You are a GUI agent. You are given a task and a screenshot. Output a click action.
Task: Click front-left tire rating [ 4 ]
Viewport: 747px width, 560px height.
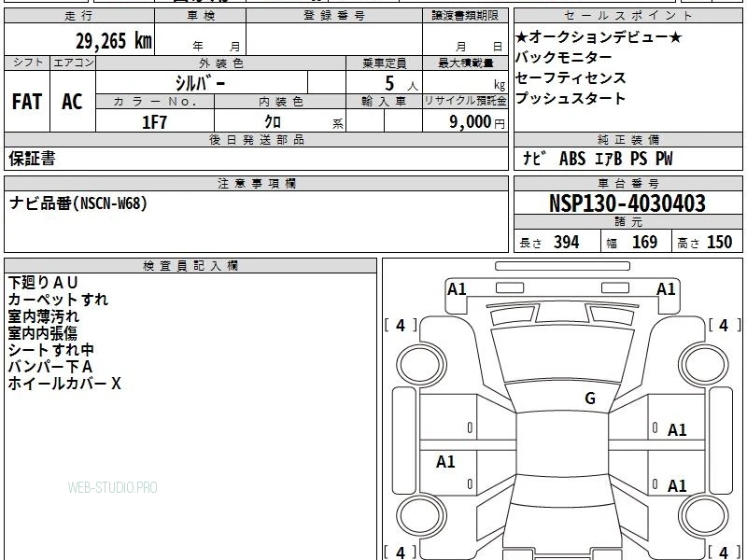click(x=401, y=326)
